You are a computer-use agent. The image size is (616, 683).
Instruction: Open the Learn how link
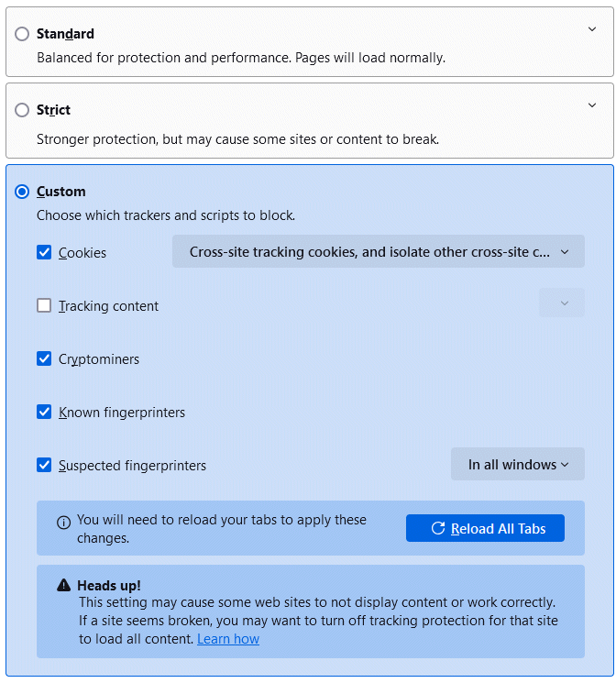point(228,639)
